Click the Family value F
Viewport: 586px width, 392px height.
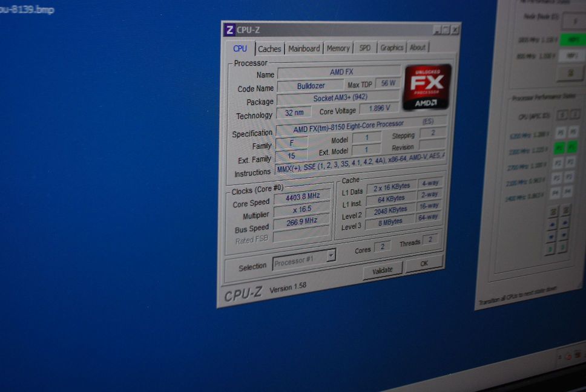click(x=292, y=143)
